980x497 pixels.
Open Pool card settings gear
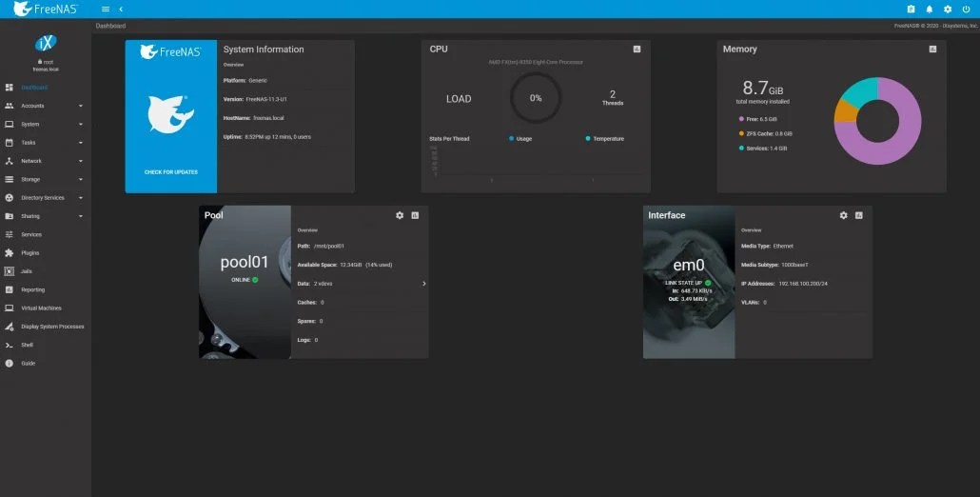coord(400,215)
